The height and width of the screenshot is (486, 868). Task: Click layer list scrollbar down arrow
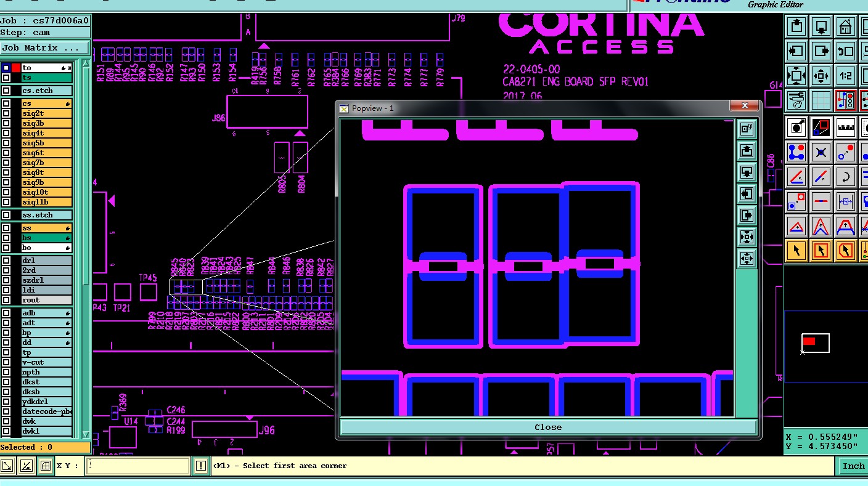(86, 434)
